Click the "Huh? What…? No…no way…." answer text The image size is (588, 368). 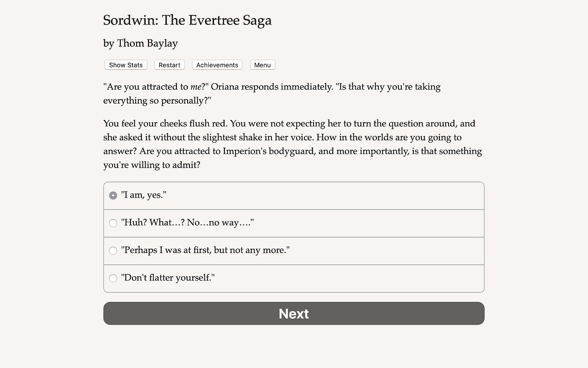tap(187, 223)
